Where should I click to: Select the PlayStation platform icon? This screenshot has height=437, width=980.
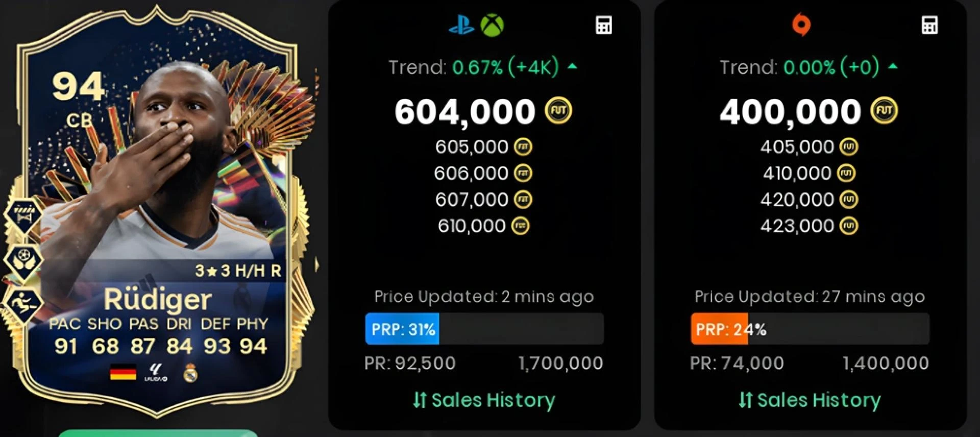461,25
